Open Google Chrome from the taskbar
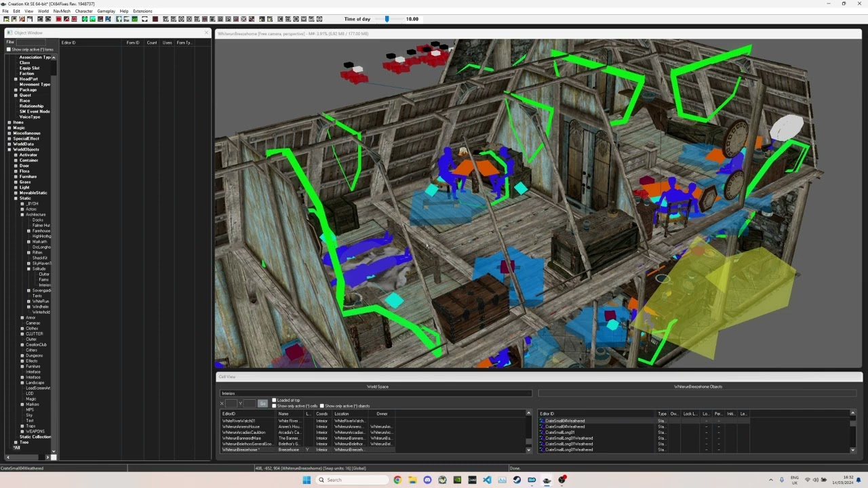The height and width of the screenshot is (488, 868). pyautogui.click(x=397, y=480)
